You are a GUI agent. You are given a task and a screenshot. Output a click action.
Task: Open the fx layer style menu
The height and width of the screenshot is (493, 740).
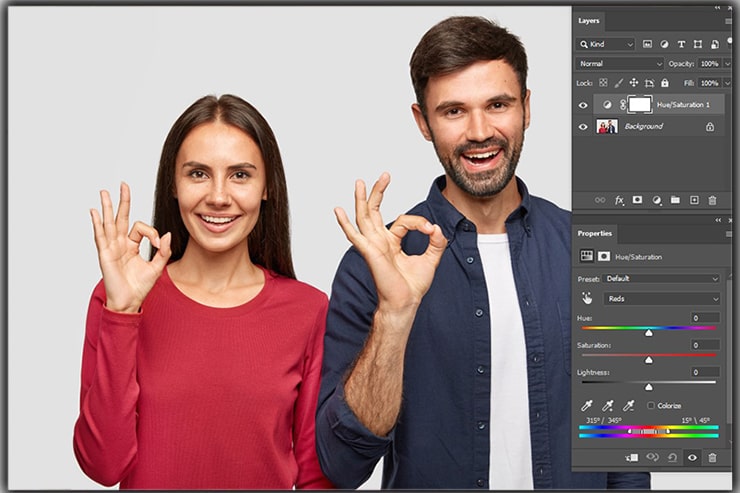click(x=619, y=200)
